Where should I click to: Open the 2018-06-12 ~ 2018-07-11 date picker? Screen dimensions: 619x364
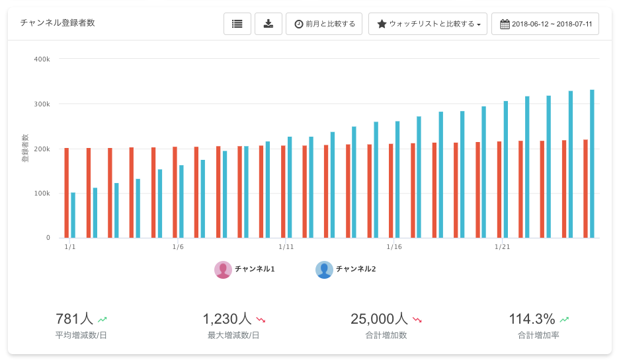pos(545,24)
